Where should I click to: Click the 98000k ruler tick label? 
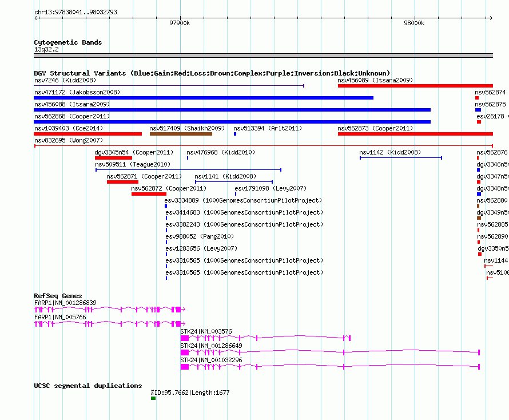[x=414, y=23]
